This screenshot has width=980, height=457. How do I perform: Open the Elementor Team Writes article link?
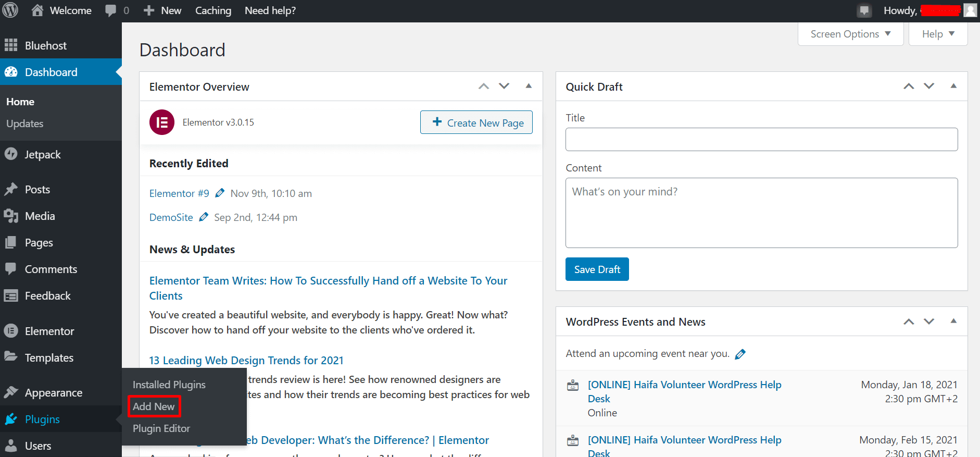(329, 288)
